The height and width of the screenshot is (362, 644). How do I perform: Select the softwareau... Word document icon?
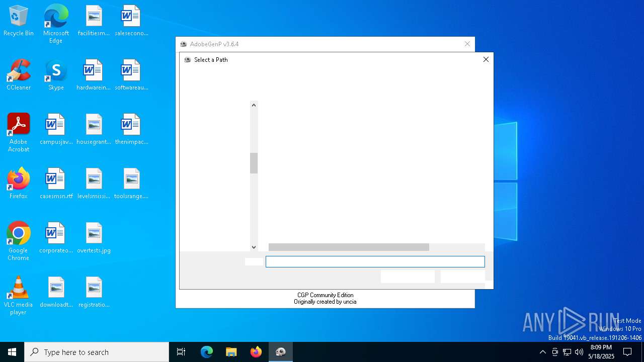pos(131,75)
